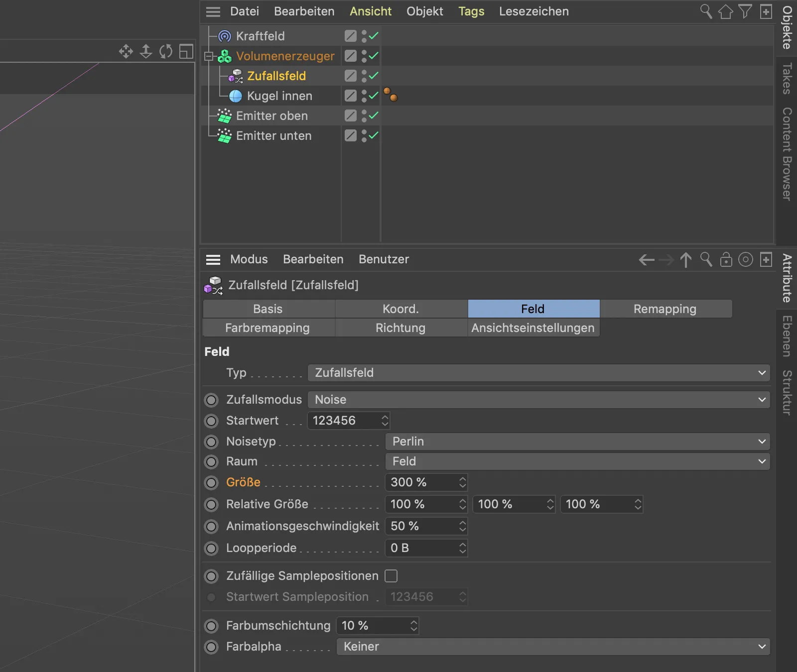
Task: Open the Lesezeichen menu
Action: [x=534, y=11]
